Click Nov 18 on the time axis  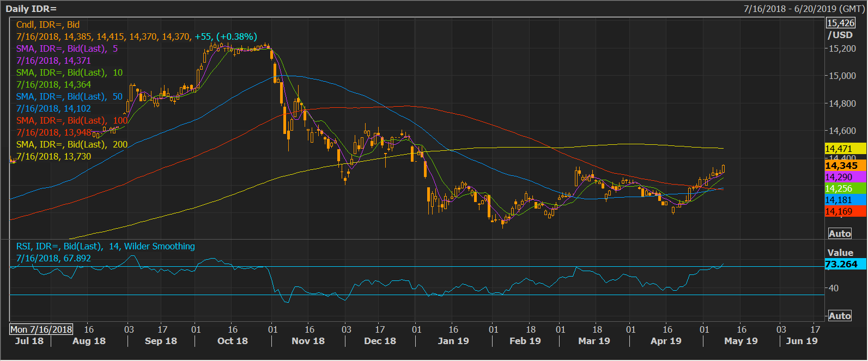pos(308,341)
